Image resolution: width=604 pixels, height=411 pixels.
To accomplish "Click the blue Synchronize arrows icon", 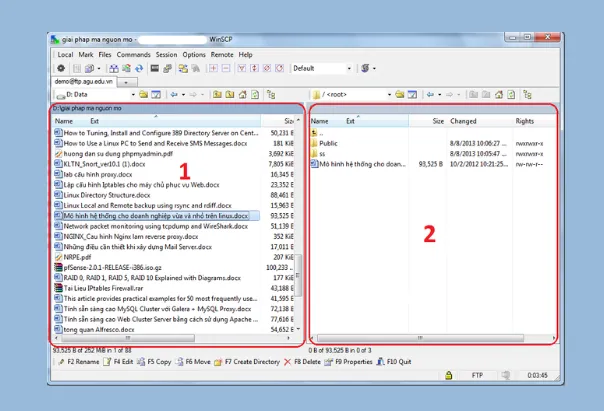I will tap(139, 69).
